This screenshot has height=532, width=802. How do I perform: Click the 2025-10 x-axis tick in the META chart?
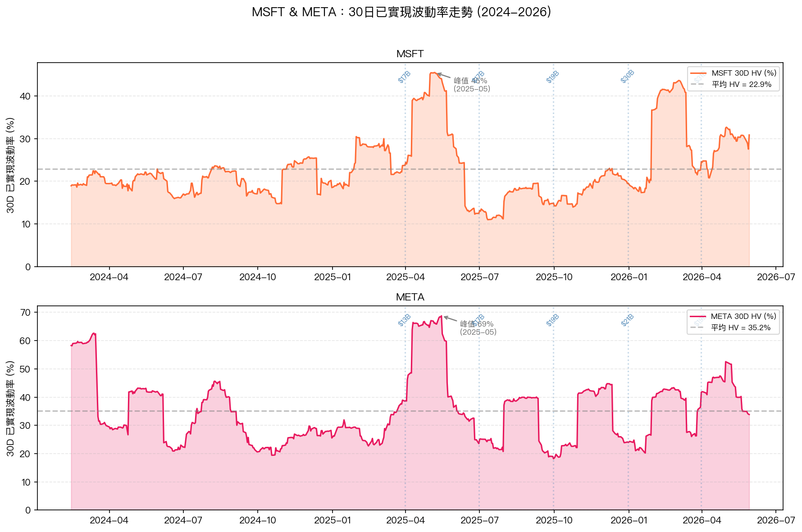554,520
